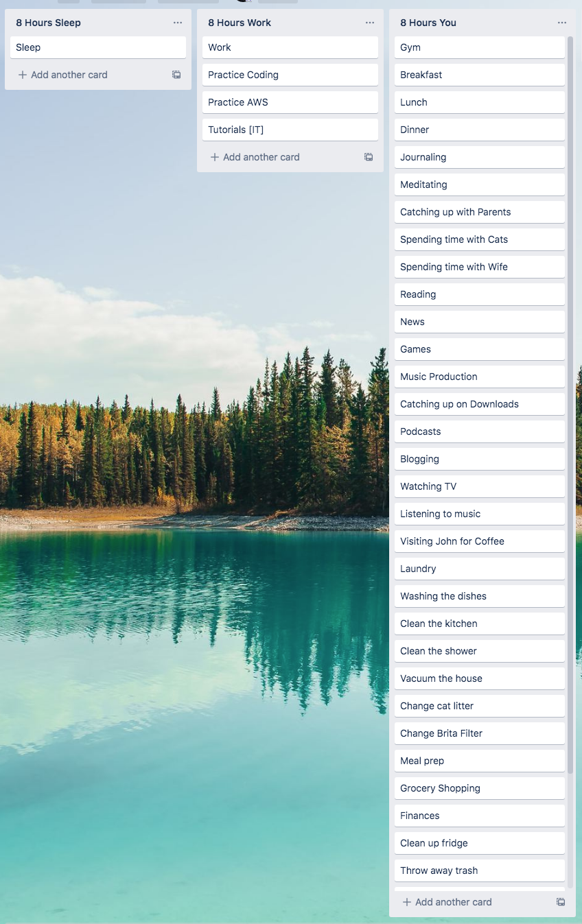This screenshot has width=582, height=924.
Task: Open the Reading card
Action: [x=480, y=294]
